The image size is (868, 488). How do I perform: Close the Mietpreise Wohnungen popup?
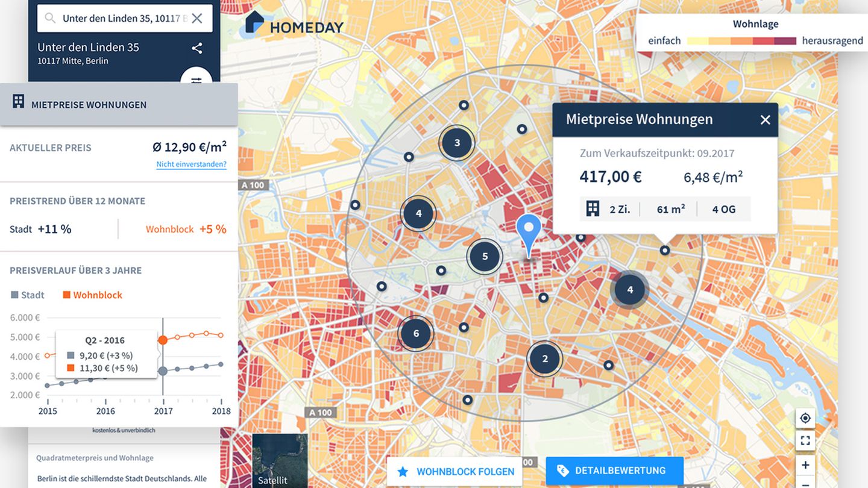point(765,120)
